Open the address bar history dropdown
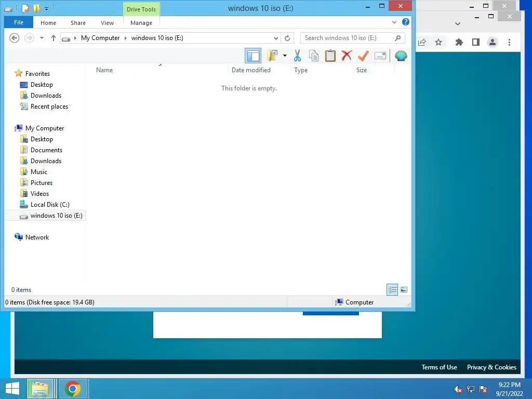 click(276, 38)
